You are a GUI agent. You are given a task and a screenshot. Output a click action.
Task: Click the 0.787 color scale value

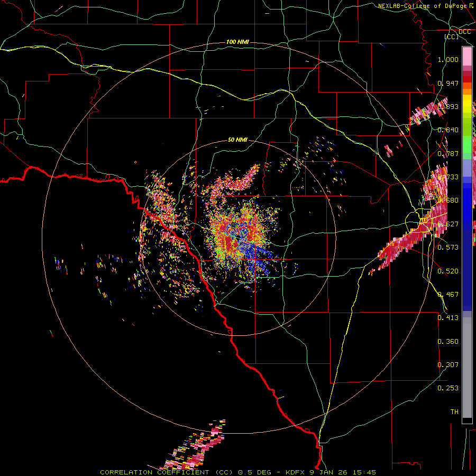tap(448, 153)
